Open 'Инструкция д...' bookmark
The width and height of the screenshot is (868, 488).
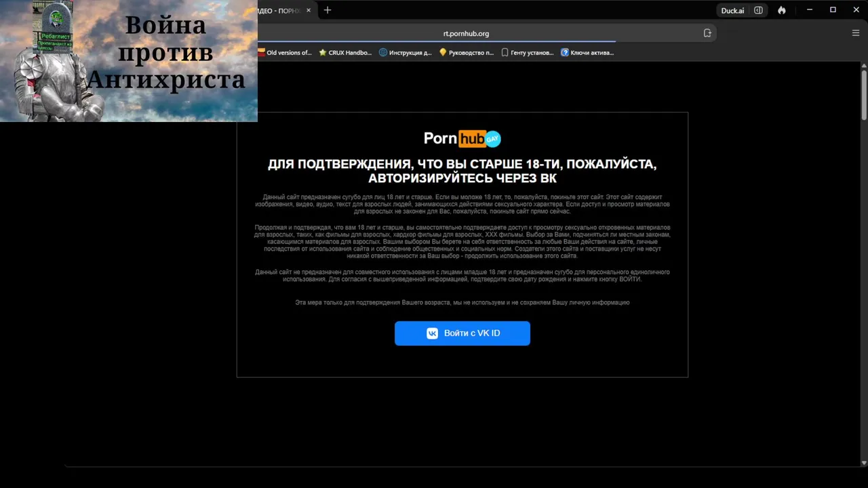405,52
